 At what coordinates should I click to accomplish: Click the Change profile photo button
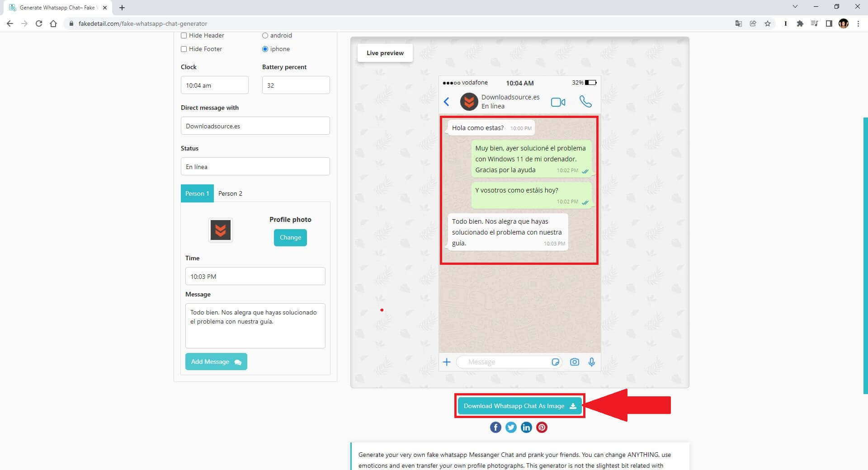(290, 238)
